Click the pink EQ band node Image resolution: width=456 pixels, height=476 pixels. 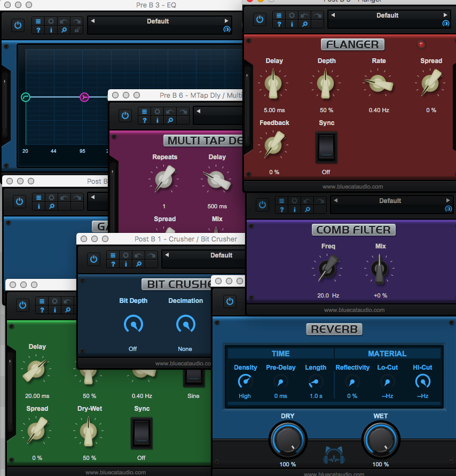(x=84, y=97)
